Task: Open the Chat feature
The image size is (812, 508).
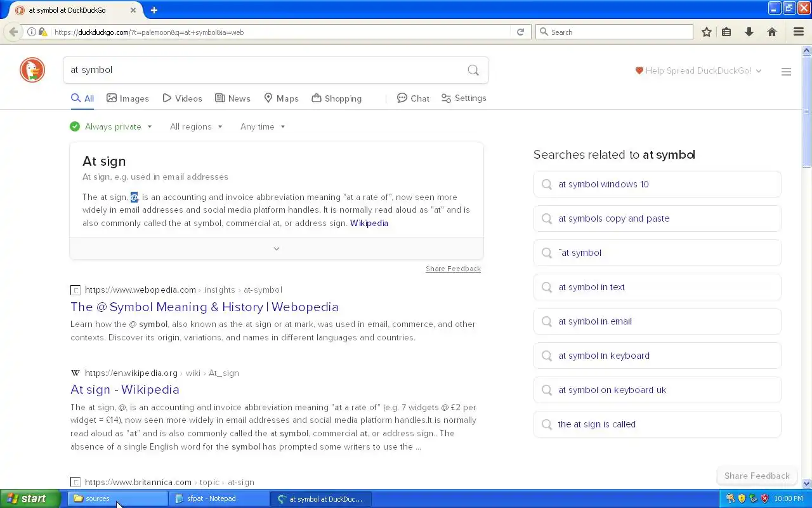Action: coord(413,98)
